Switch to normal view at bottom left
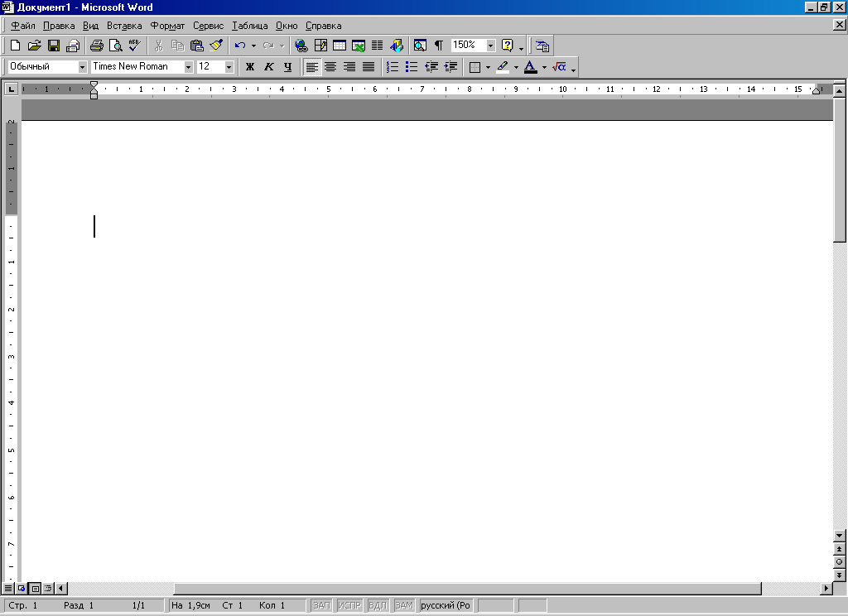This screenshot has width=848, height=616. pyautogui.click(x=8, y=588)
